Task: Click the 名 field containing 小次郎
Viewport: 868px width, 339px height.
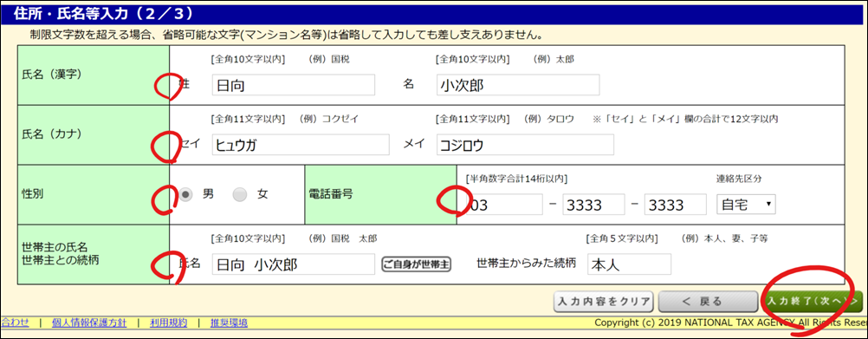Action: (517, 85)
